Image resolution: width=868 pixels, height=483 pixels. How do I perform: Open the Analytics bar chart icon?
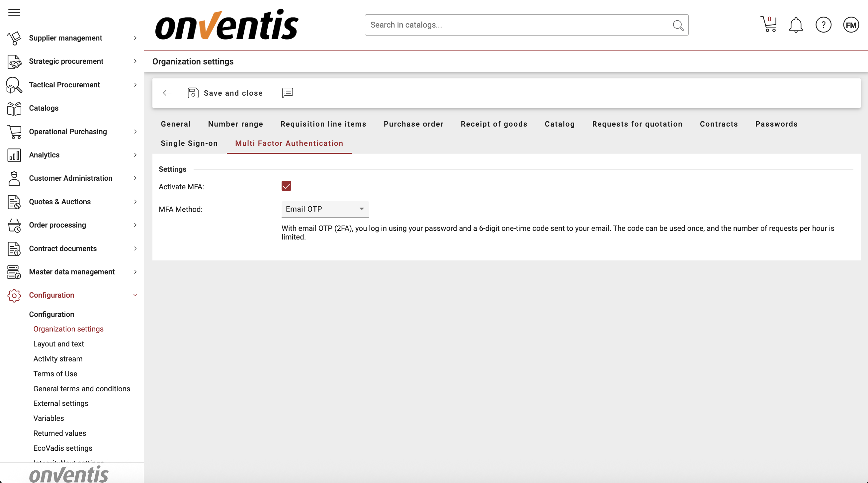click(14, 155)
